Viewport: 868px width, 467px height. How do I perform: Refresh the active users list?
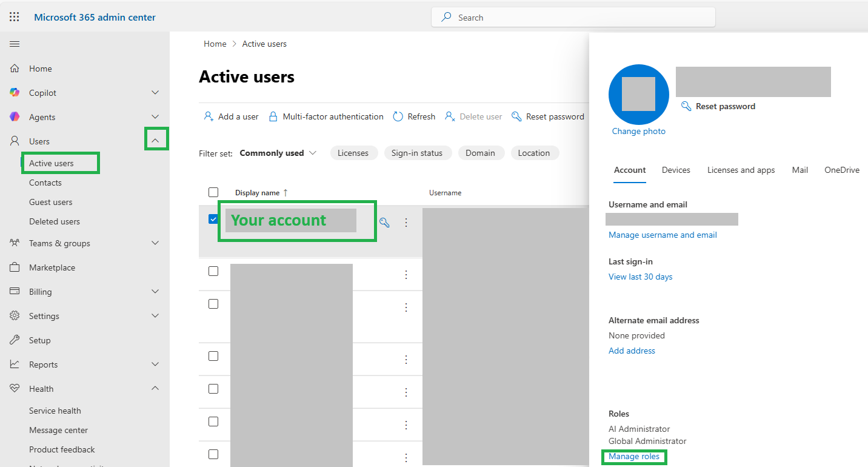click(414, 116)
